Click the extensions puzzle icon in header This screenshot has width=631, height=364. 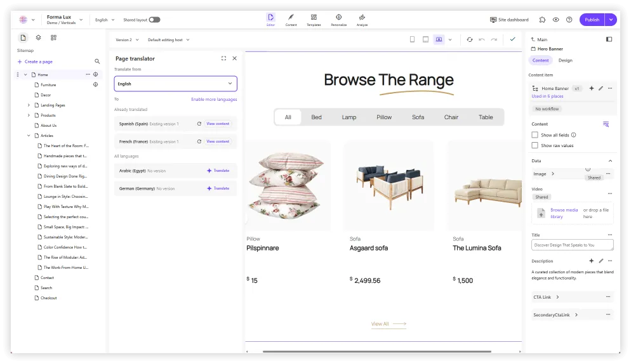point(543,20)
